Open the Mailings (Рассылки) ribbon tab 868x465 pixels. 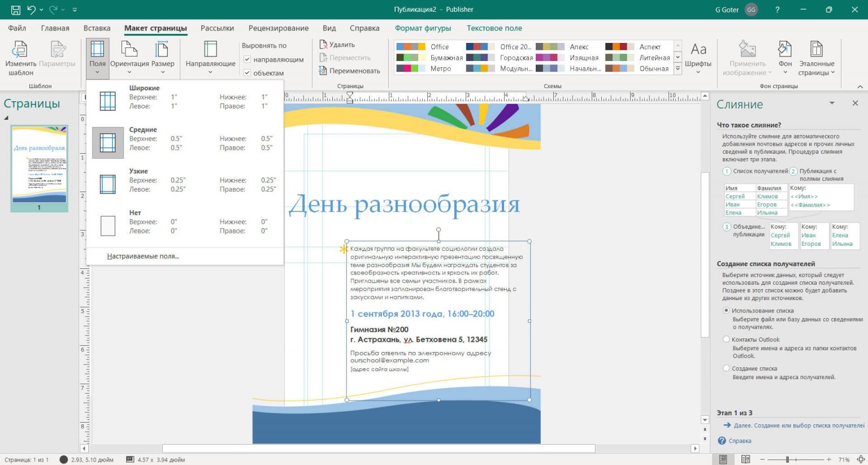(217, 28)
